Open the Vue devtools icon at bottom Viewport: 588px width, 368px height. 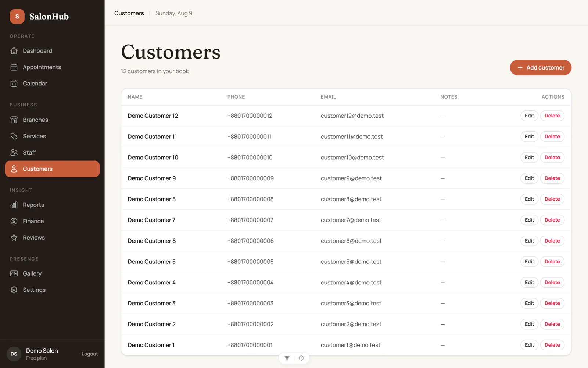coord(287,358)
